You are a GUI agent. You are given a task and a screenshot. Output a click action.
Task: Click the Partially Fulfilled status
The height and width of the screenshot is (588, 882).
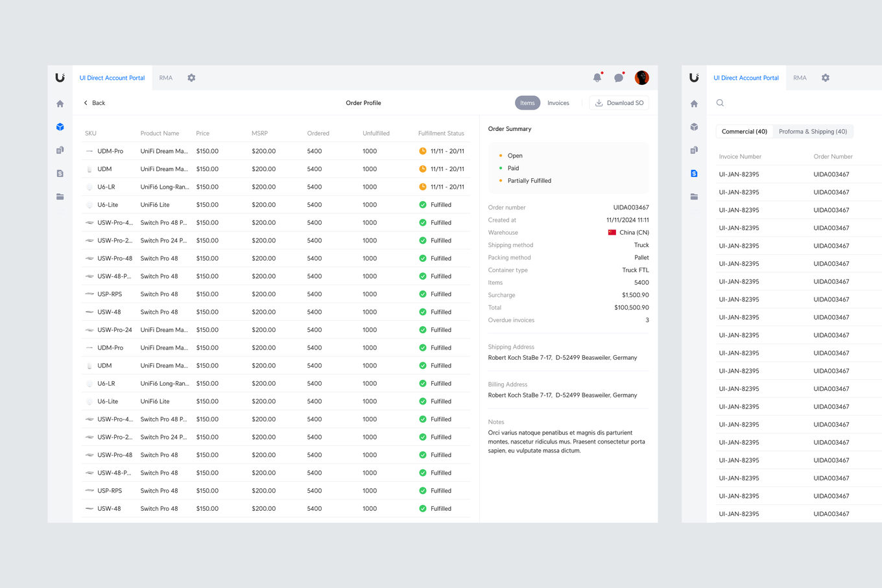coord(529,181)
